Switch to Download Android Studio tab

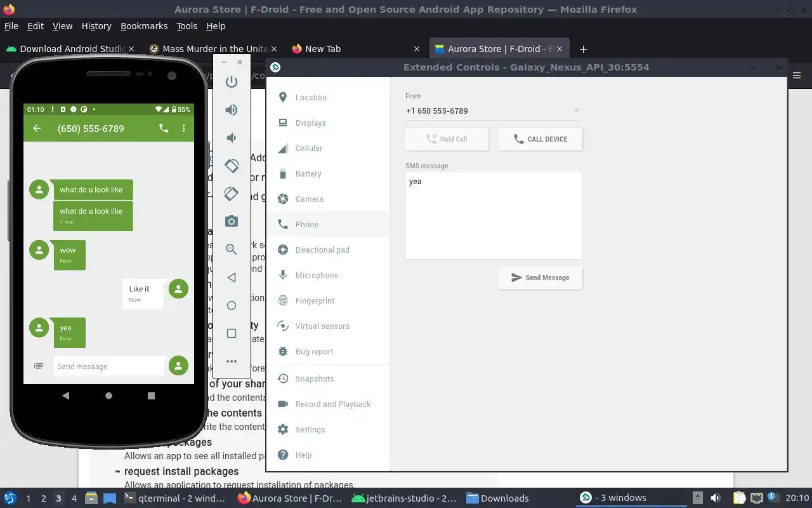[70, 49]
